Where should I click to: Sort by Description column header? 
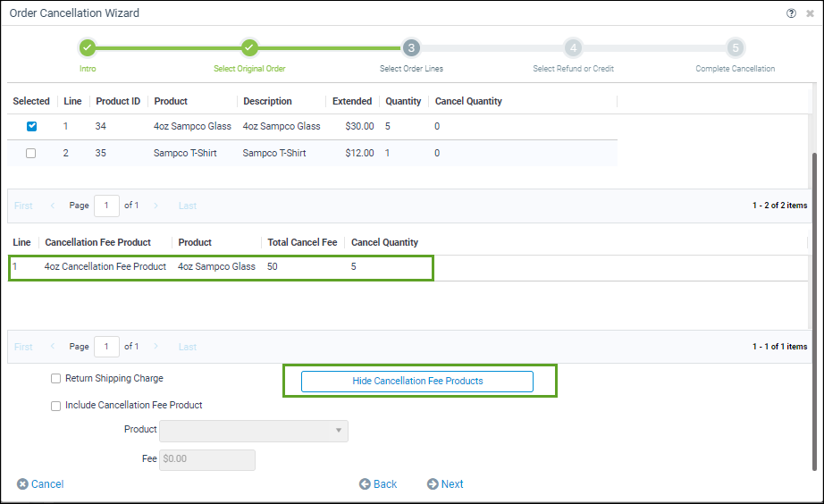coord(267,101)
